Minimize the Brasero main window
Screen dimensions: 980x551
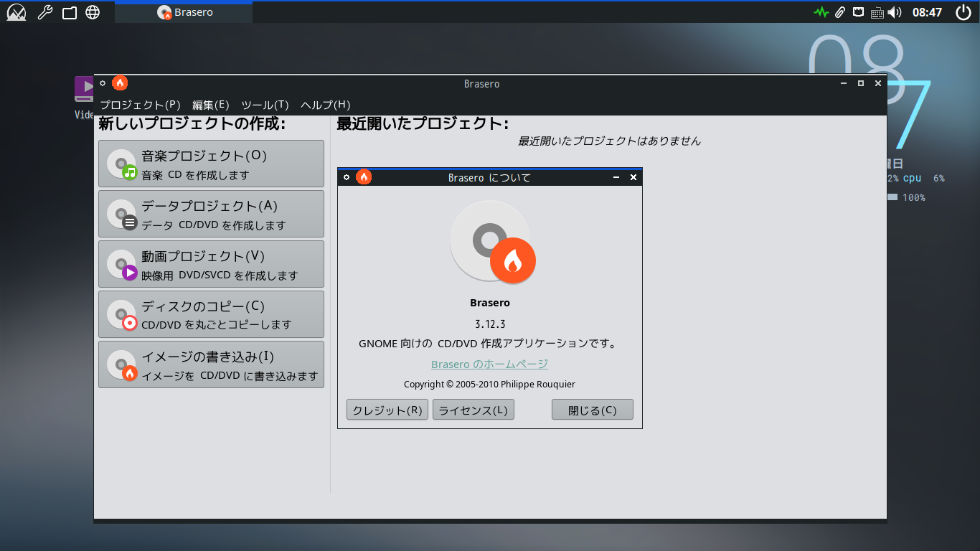tap(844, 83)
